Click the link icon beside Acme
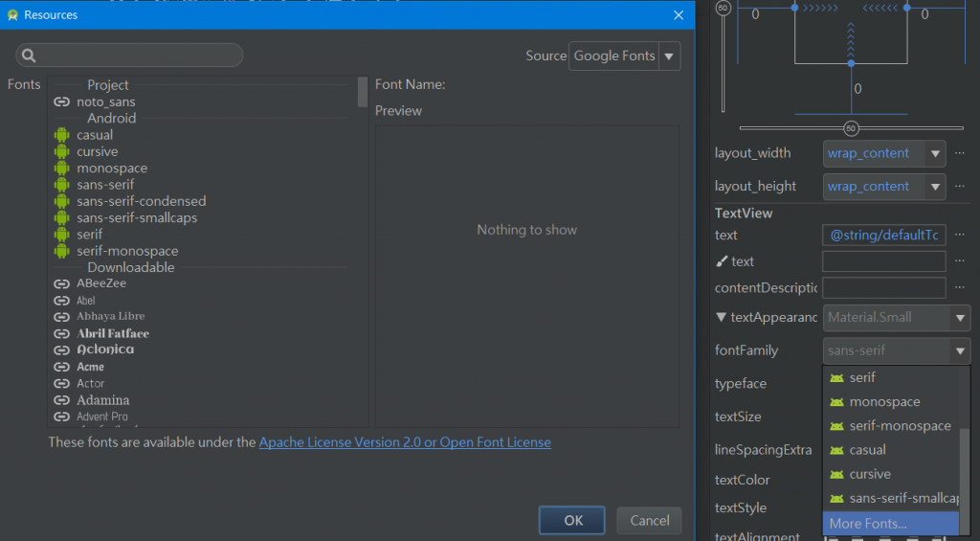This screenshot has height=541, width=980. (61, 367)
